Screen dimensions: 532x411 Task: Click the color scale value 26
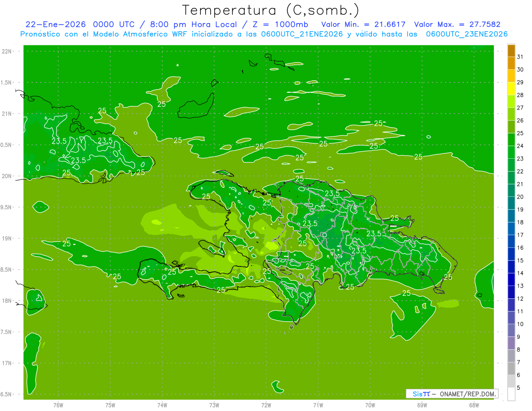520,121
